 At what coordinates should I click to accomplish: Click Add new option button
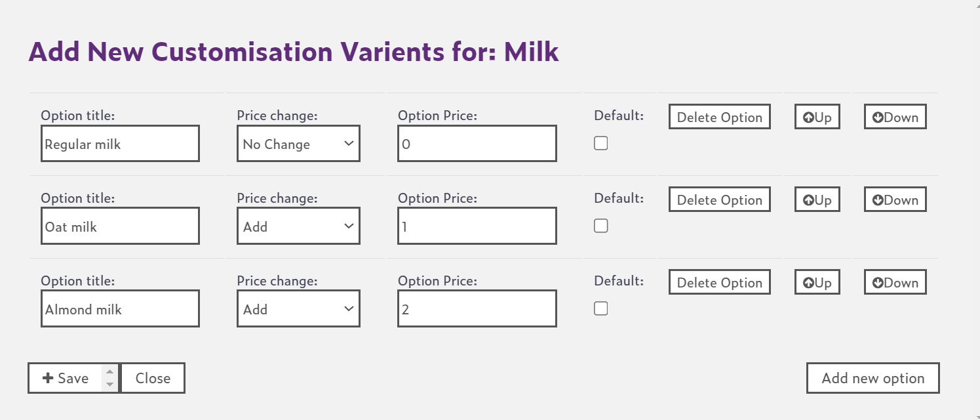872,378
